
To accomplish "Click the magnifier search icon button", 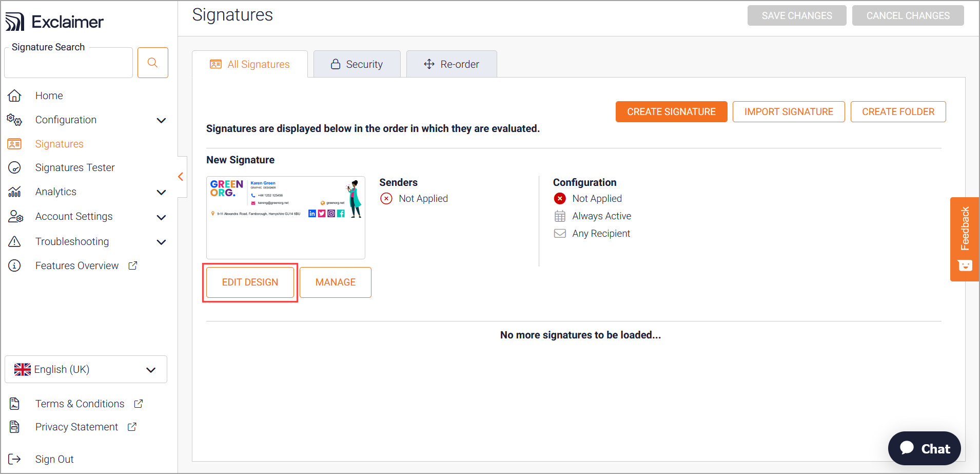I will point(152,63).
